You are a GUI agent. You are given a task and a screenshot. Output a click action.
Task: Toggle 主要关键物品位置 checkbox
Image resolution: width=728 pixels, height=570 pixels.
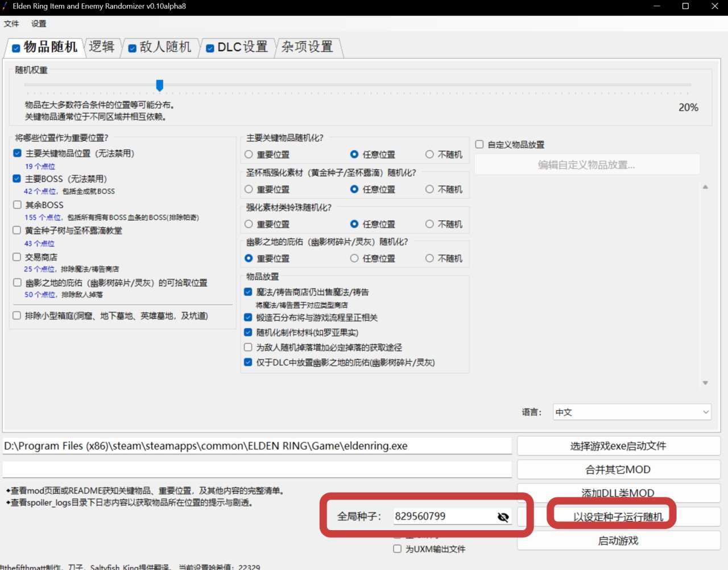coord(17,153)
